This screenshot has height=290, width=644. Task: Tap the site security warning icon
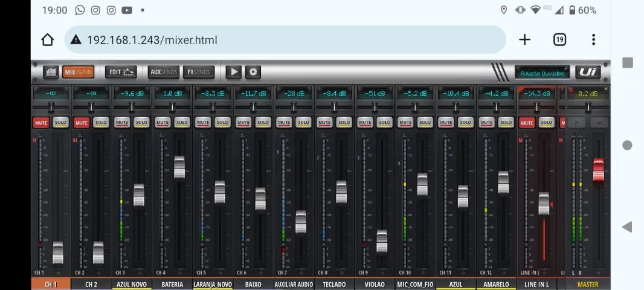(76, 40)
